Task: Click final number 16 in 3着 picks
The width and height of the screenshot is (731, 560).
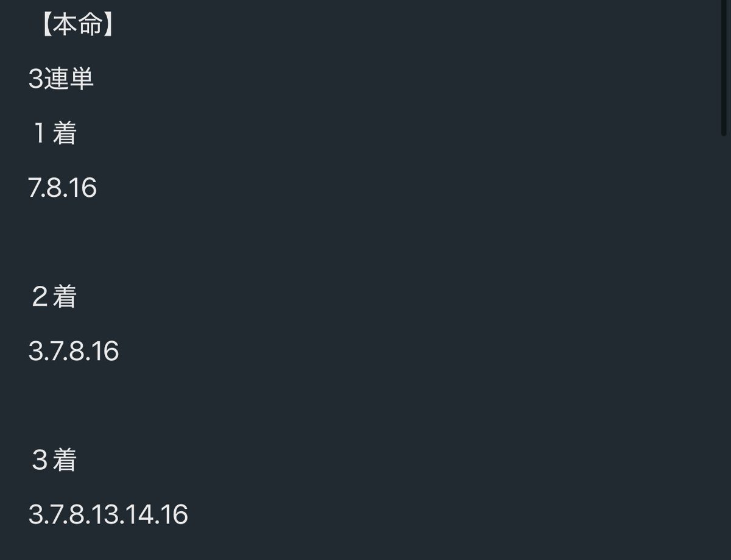Action: (176, 515)
